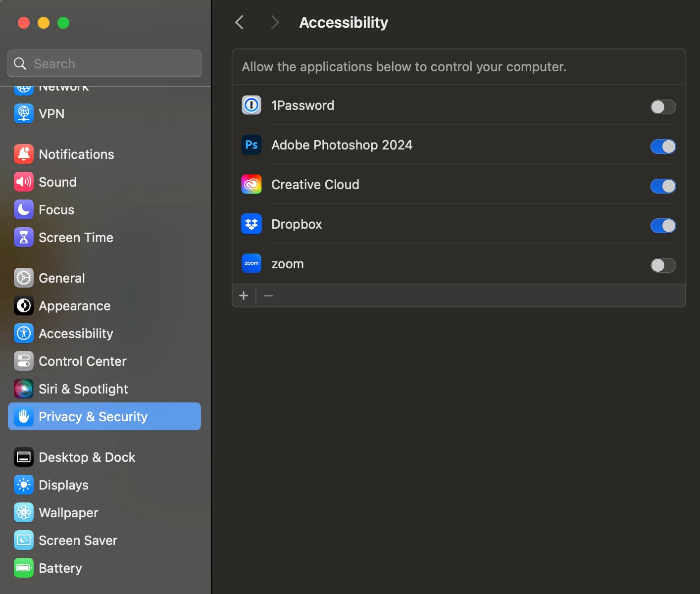The image size is (700, 594).
Task: Click the Appearance icon in sidebar
Action: point(24,305)
